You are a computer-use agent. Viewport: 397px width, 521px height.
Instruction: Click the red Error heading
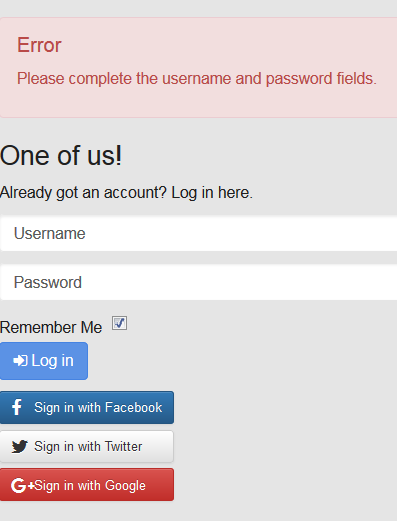click(39, 45)
